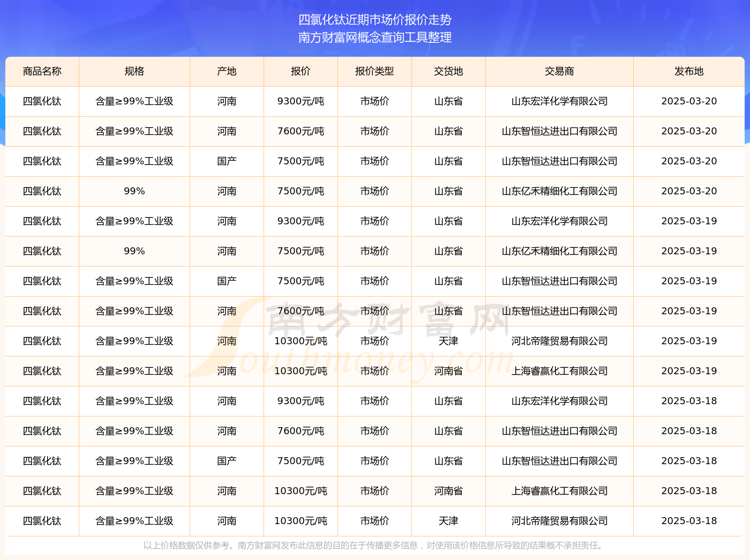Click the footer disclaimer starting 以上价格数据仅供参考
The width and height of the screenshot is (750, 560).
coord(374,546)
